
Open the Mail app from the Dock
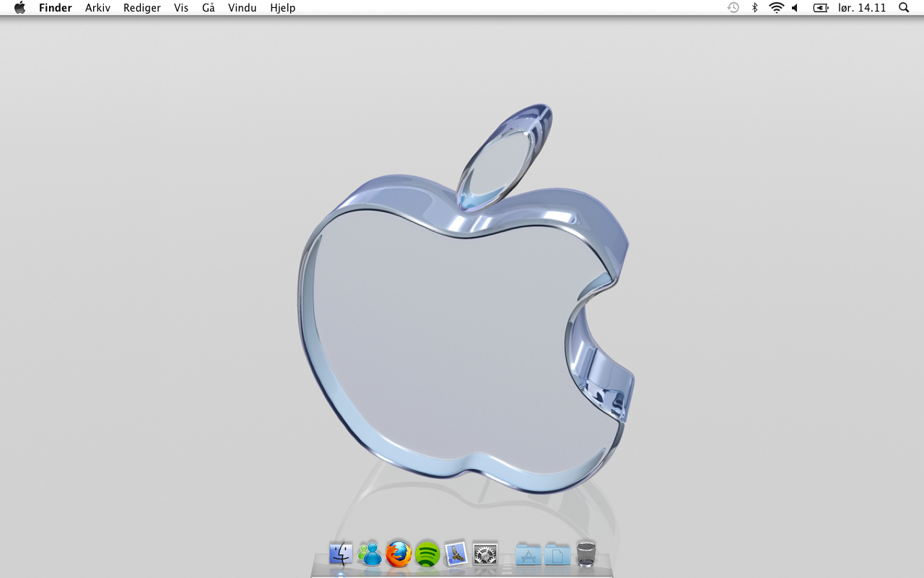point(456,554)
